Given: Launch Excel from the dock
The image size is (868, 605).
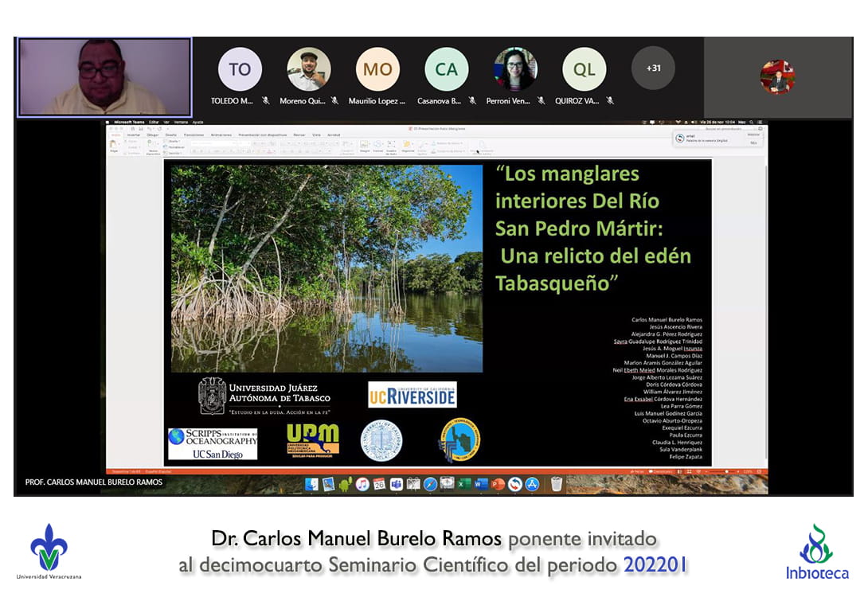Looking at the screenshot, I should point(464,484).
